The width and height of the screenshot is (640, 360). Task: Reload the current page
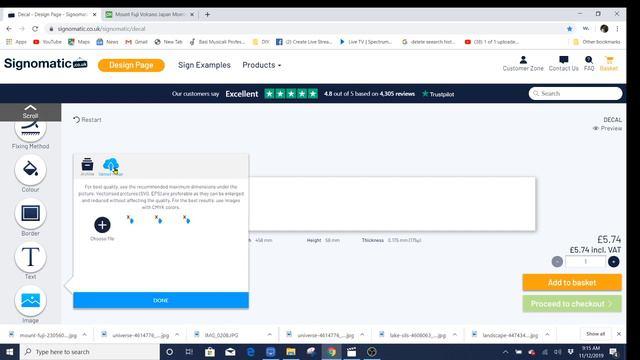tap(35, 29)
